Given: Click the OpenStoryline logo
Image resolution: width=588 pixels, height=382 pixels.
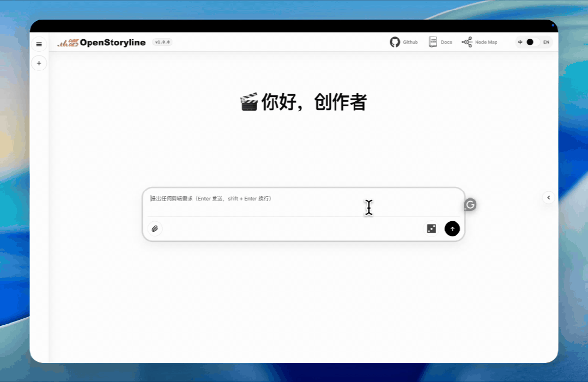Looking at the screenshot, I should coord(102,42).
